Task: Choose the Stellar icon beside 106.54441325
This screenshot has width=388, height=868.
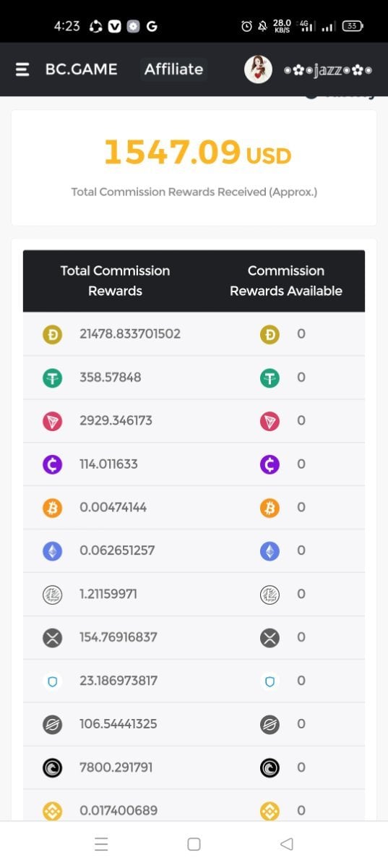Action: (53, 724)
